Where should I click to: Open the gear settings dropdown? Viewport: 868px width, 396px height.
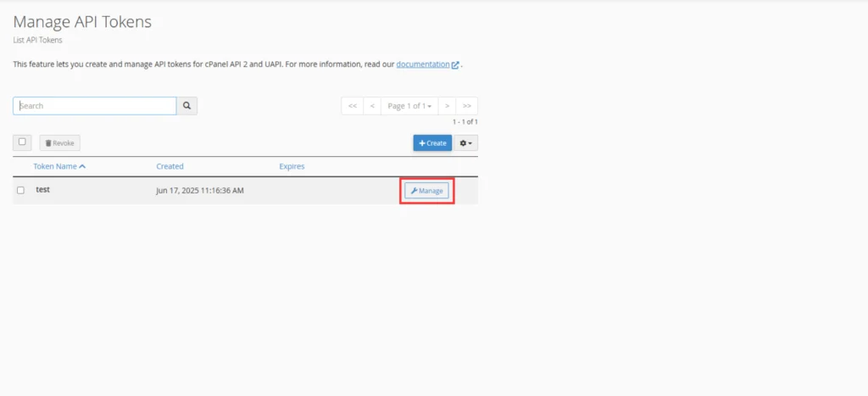466,143
